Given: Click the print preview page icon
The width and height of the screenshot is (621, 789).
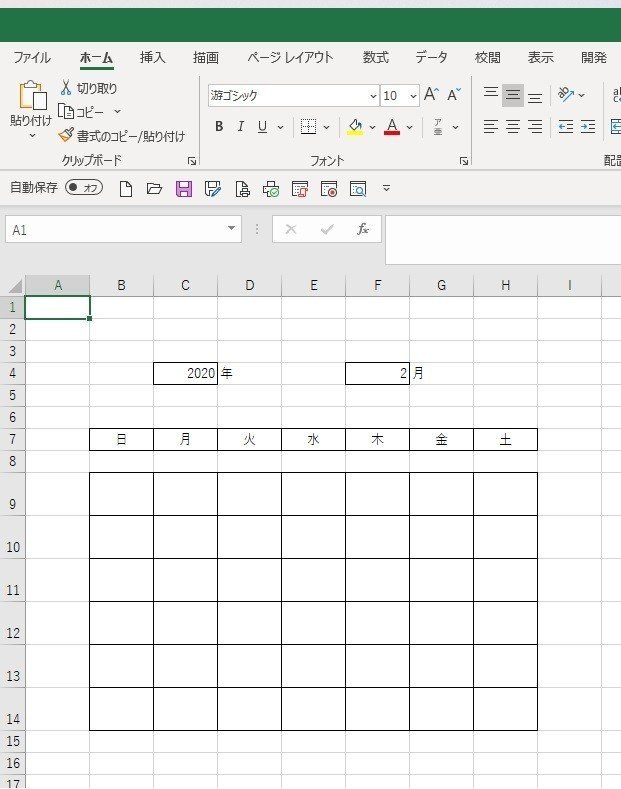Looking at the screenshot, I should point(242,189).
